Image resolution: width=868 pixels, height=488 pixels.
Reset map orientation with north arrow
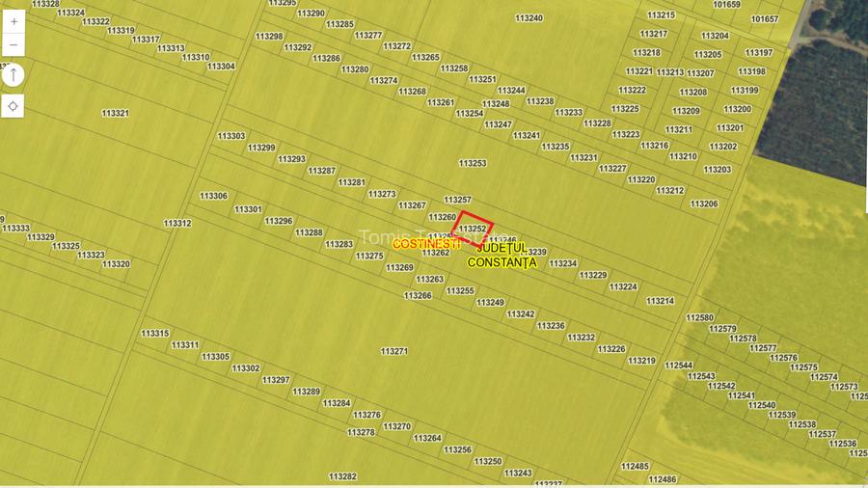click(13, 75)
